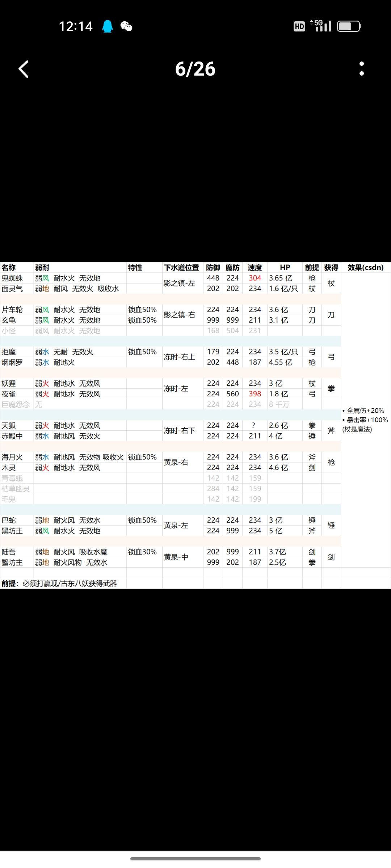Tap the 天狐 name cell
This screenshot has width=391, height=868.
pos(9,425)
